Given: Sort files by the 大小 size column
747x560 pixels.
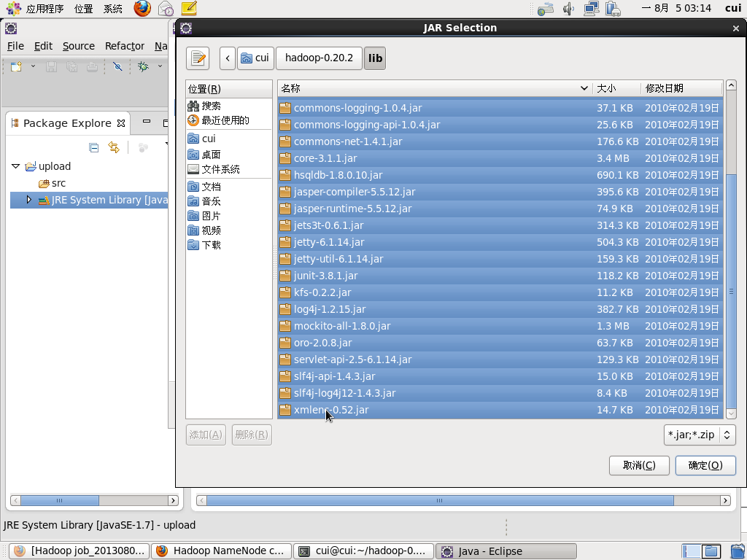Looking at the screenshot, I should click(616, 88).
